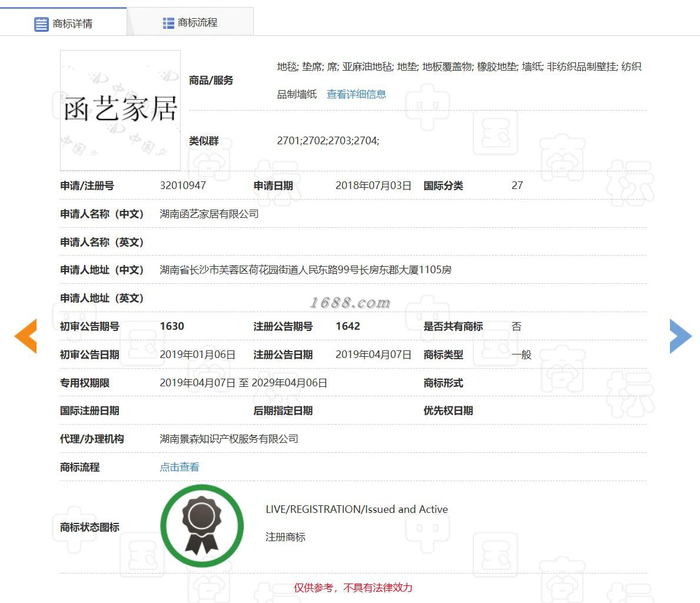700x603 pixels.
Task: Click the 国际注册日期 field label
Action: click(89, 411)
